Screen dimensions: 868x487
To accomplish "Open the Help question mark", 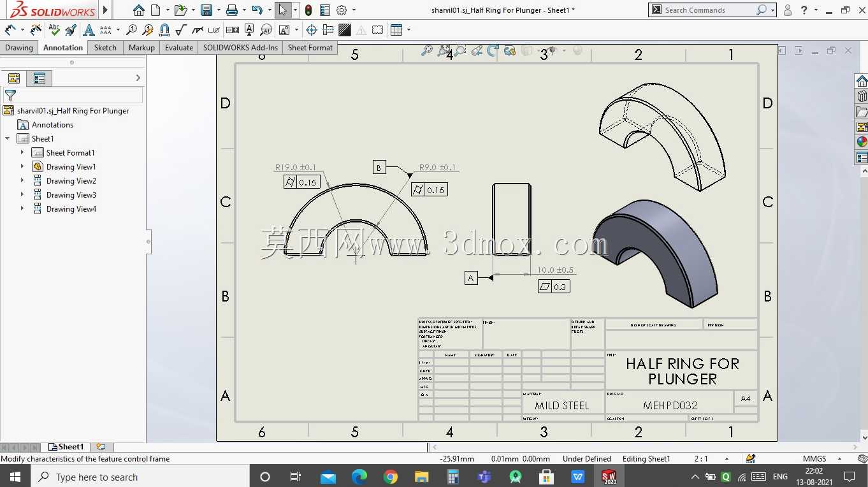I will point(804,10).
